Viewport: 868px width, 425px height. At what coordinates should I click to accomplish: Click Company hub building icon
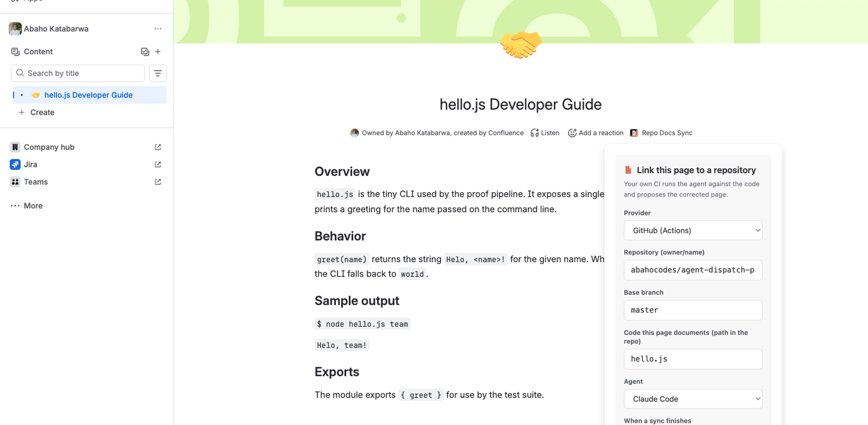[15, 147]
